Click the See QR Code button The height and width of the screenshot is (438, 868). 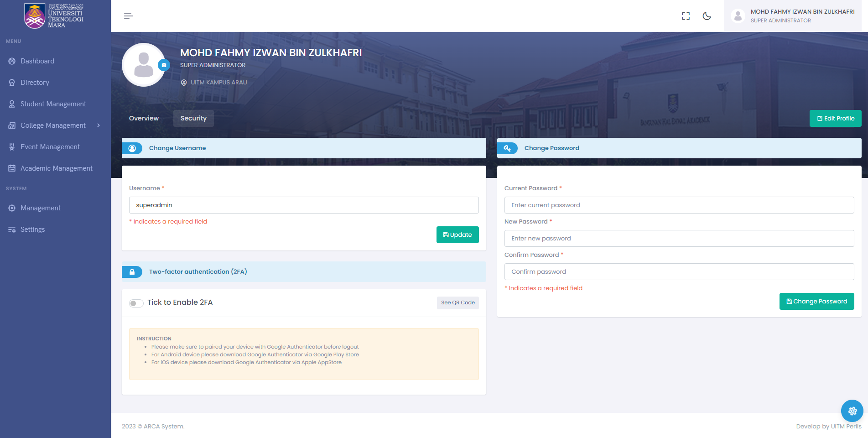pos(457,302)
